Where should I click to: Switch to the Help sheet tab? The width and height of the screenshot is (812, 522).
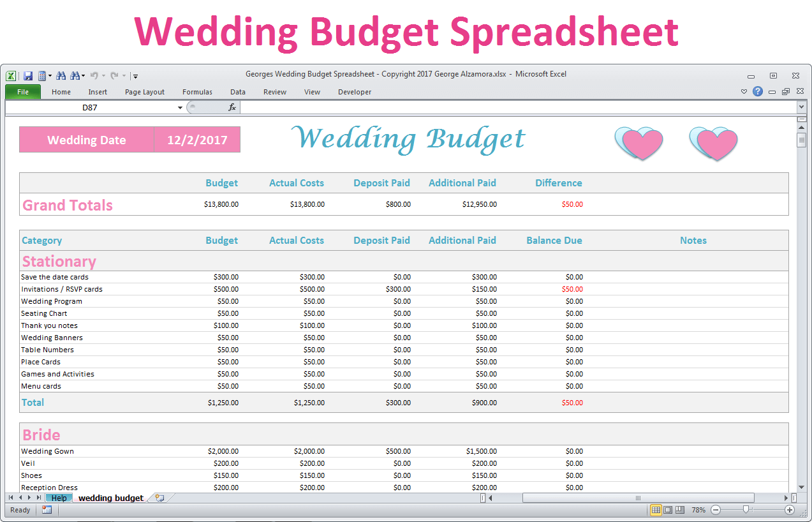(x=59, y=498)
